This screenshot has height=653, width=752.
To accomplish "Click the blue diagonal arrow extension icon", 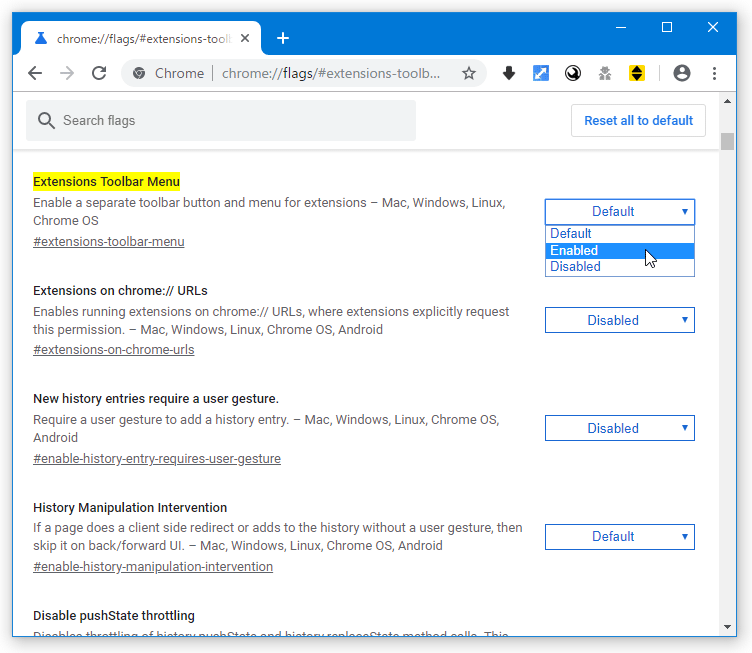I will coord(540,73).
